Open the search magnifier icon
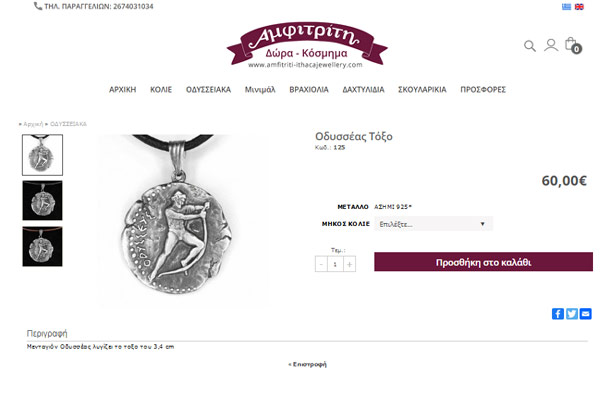610x404 pixels. point(529,46)
